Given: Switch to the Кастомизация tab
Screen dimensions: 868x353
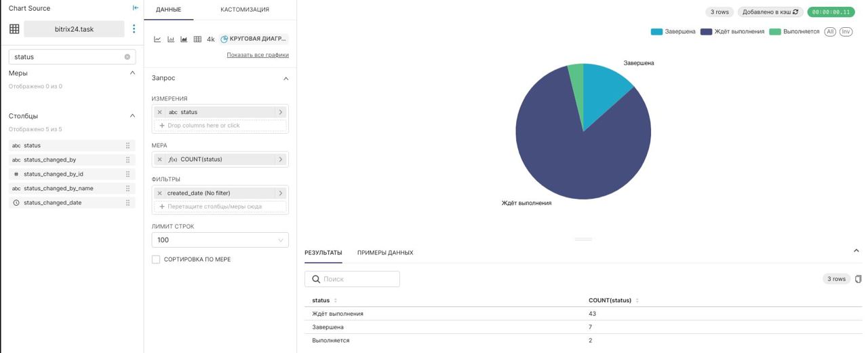Looking at the screenshot, I should [x=245, y=10].
